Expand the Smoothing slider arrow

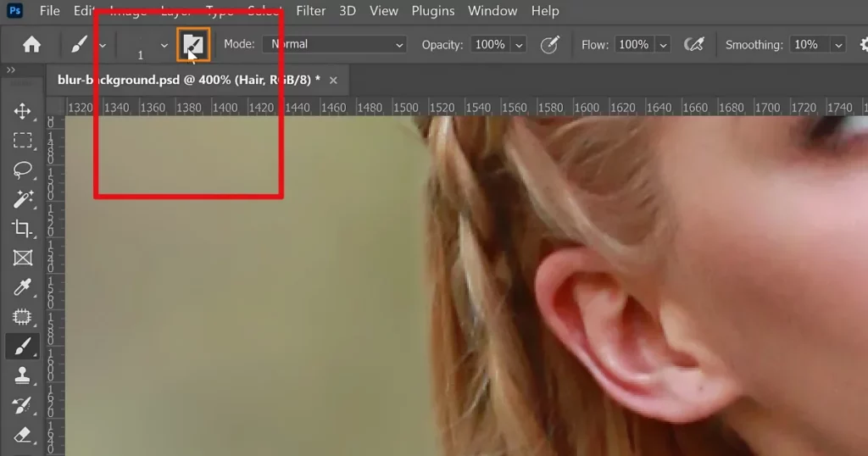(838, 46)
